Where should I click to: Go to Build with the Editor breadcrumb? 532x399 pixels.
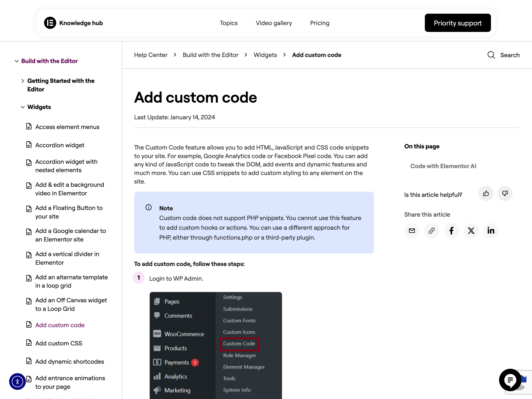click(211, 55)
